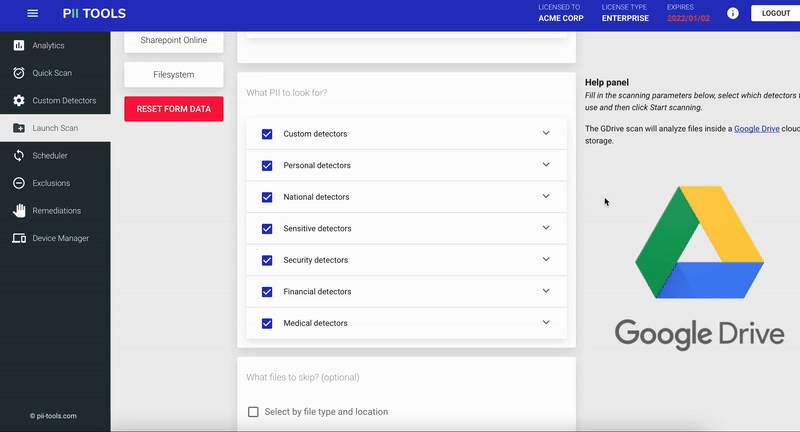800x432 pixels.
Task: Click the Exclusions minus-circle icon
Action: point(19,183)
